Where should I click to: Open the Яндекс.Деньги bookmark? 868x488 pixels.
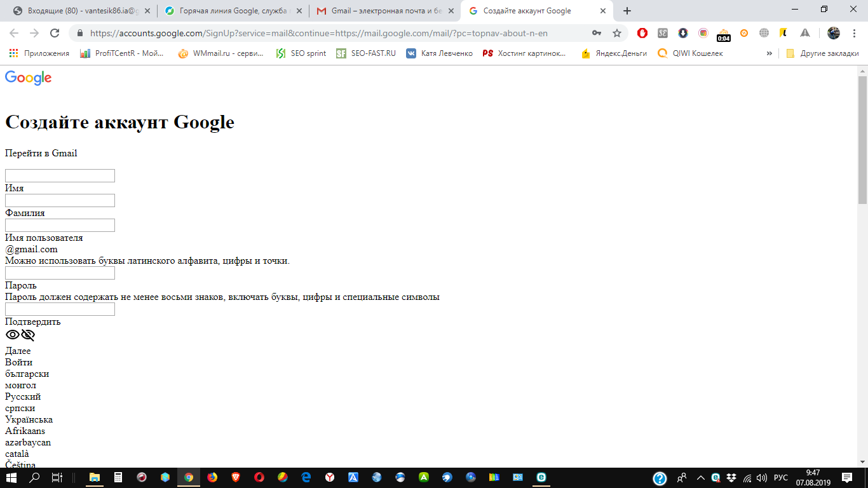click(x=614, y=53)
